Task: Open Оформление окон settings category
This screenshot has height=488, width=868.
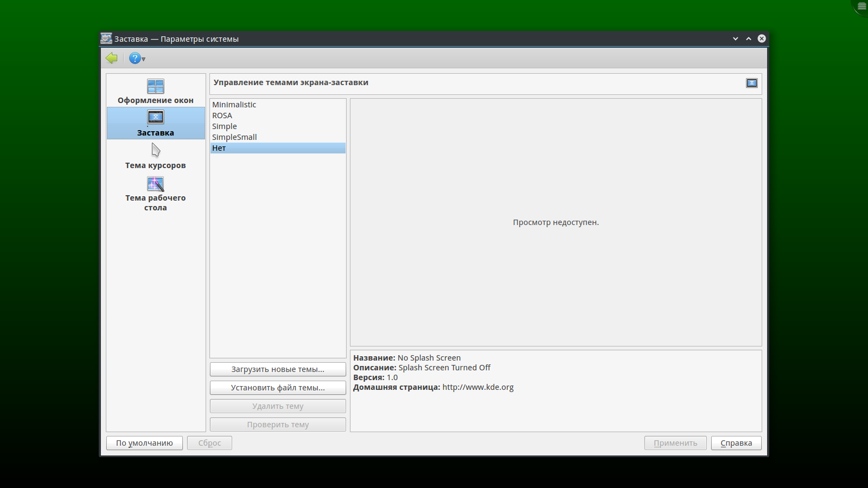Action: click(x=156, y=91)
